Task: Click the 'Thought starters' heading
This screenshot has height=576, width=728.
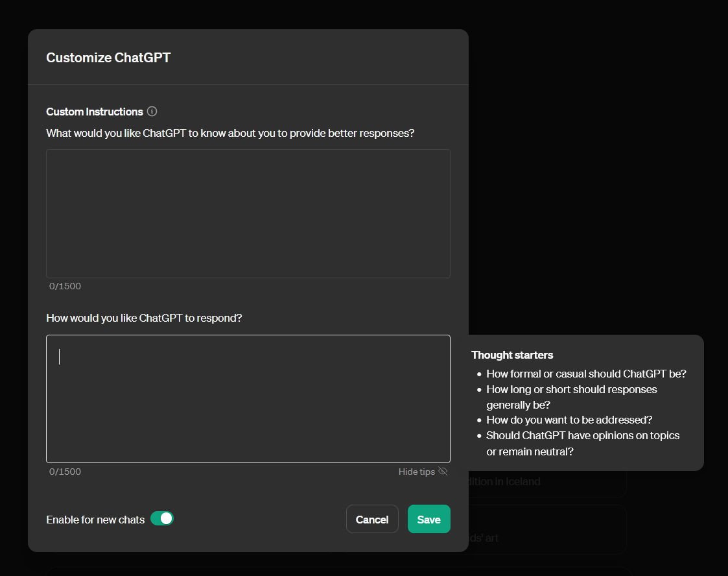Action: pos(512,355)
